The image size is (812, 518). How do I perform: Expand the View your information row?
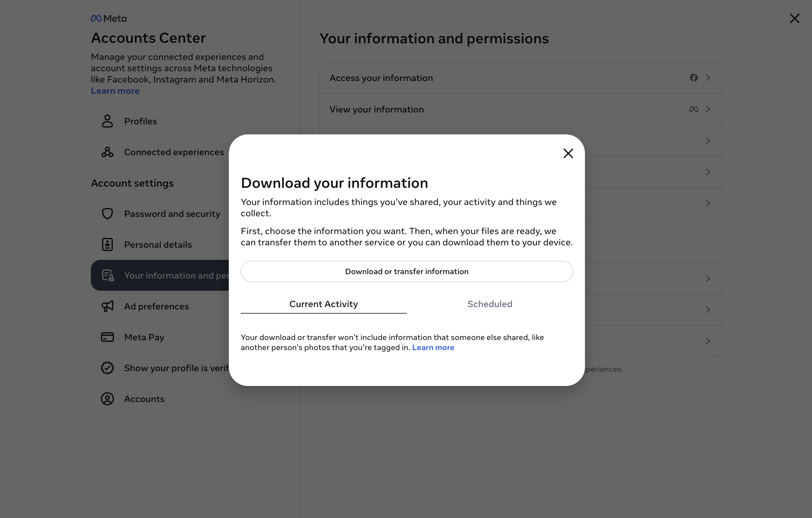click(x=708, y=109)
